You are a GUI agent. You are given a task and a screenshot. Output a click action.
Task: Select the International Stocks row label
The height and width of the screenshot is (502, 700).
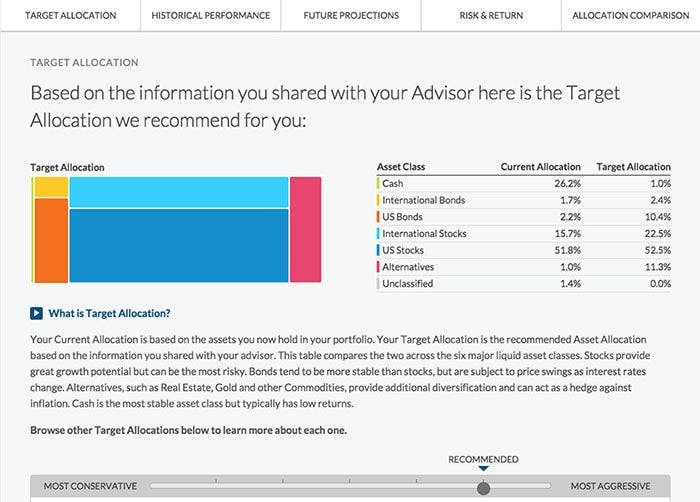[424, 234]
